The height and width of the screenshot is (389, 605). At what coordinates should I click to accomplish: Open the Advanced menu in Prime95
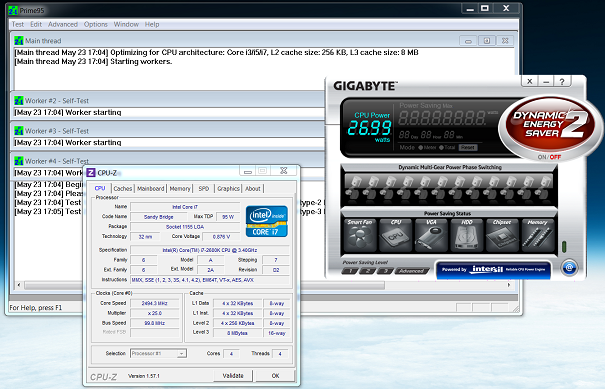pyautogui.click(x=63, y=24)
